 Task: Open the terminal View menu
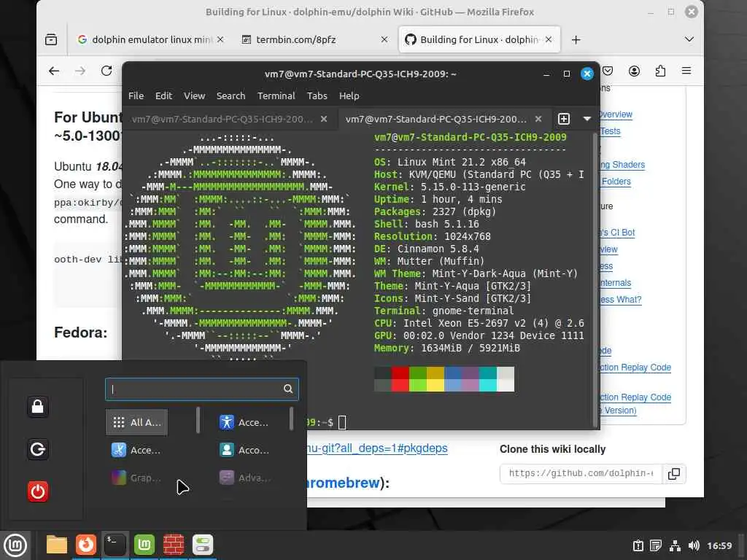(194, 96)
